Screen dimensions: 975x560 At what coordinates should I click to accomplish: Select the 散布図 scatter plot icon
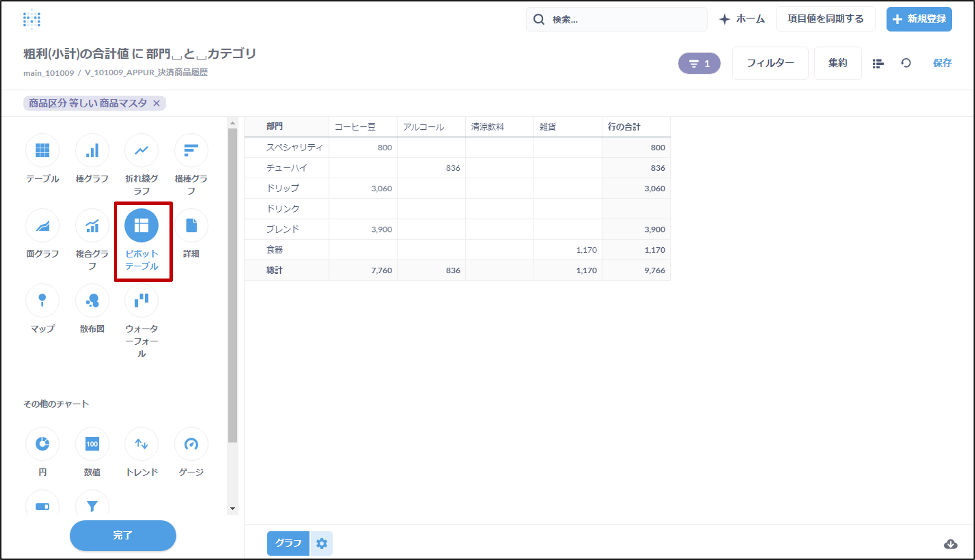pos(92,301)
